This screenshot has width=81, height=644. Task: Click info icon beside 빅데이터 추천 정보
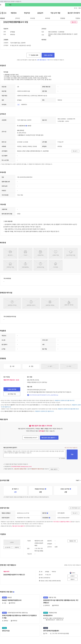[x=13, y=592]
